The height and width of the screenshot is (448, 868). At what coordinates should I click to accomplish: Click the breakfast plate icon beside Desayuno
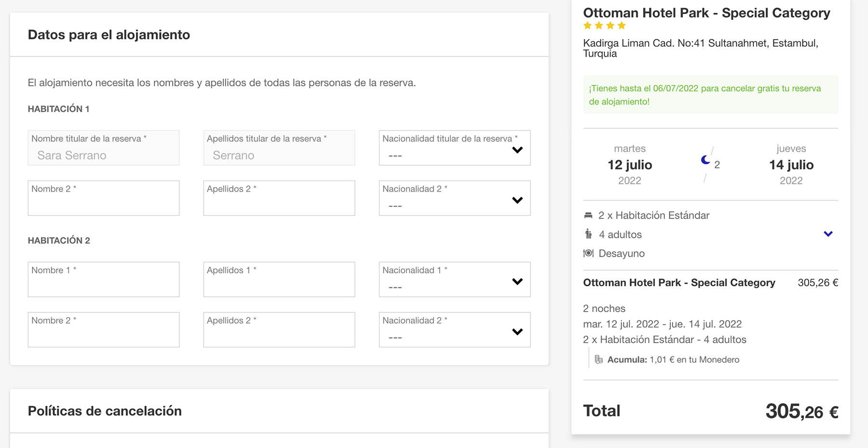588,253
